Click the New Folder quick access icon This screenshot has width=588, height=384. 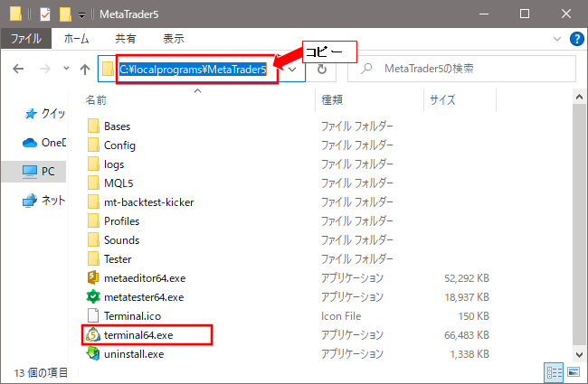65,14
